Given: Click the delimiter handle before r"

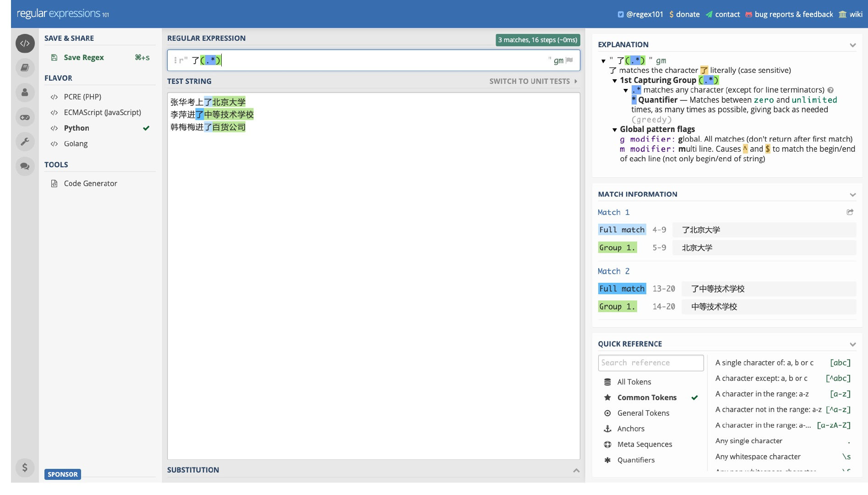Looking at the screenshot, I should (x=175, y=60).
